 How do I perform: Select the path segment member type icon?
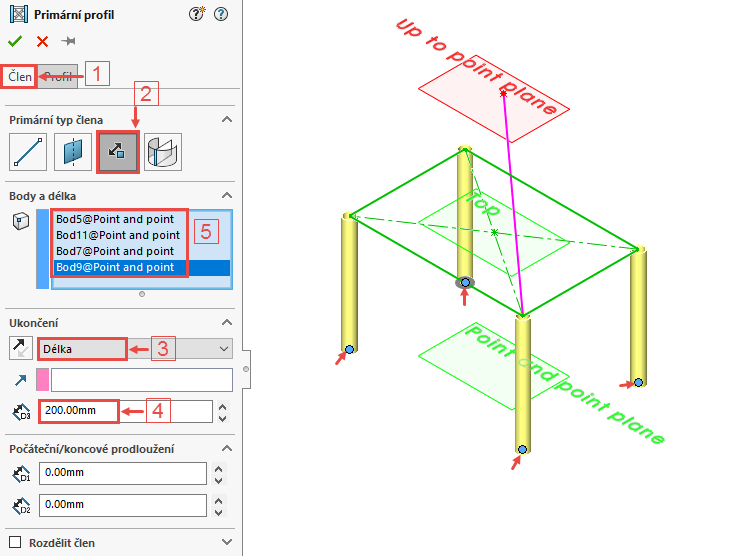coord(28,152)
